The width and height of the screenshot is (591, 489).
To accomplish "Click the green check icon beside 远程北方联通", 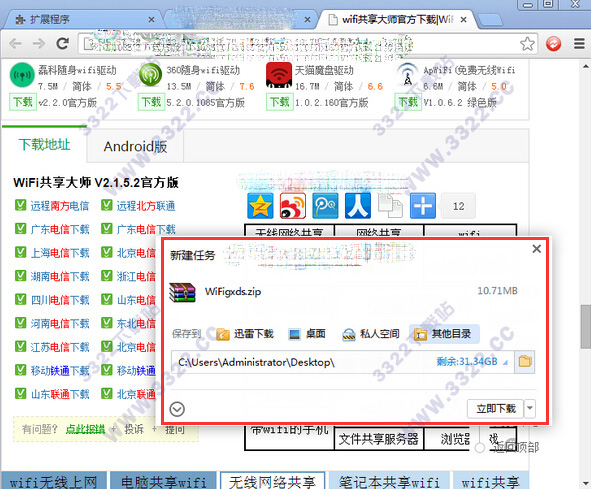I will click(107, 205).
